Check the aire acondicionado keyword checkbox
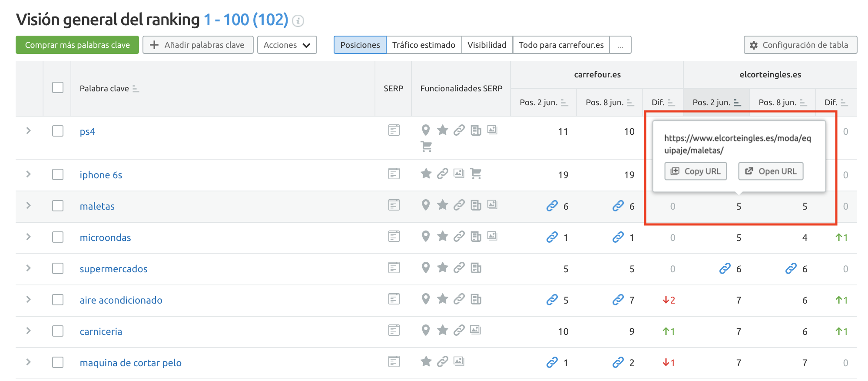The width and height of the screenshot is (868, 381). (x=58, y=300)
